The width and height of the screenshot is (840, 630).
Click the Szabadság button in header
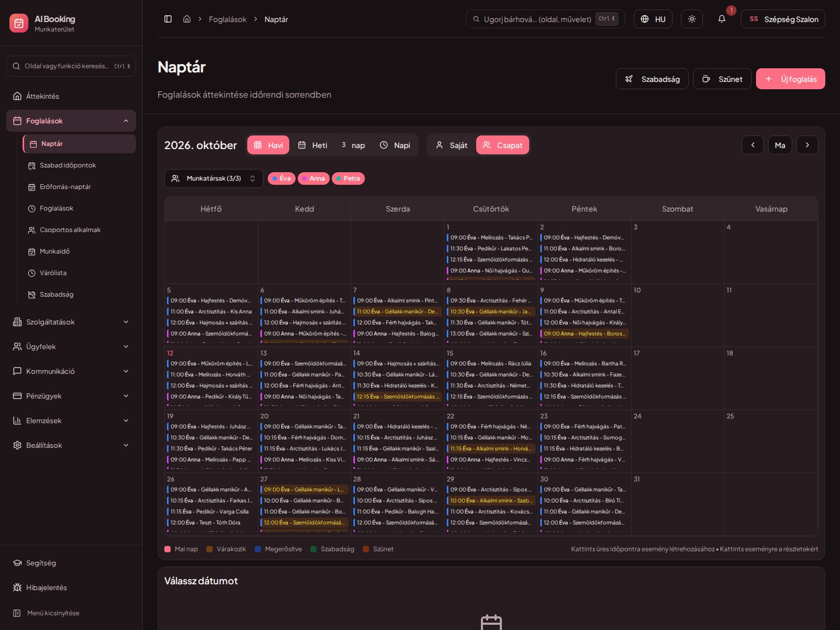(652, 79)
